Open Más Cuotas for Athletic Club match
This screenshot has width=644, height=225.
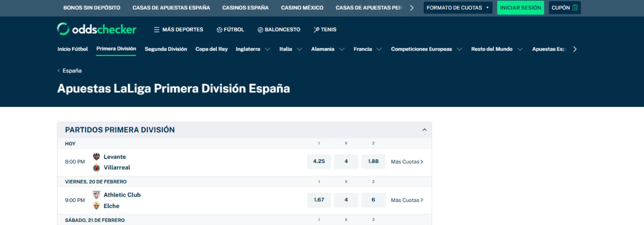407,200
